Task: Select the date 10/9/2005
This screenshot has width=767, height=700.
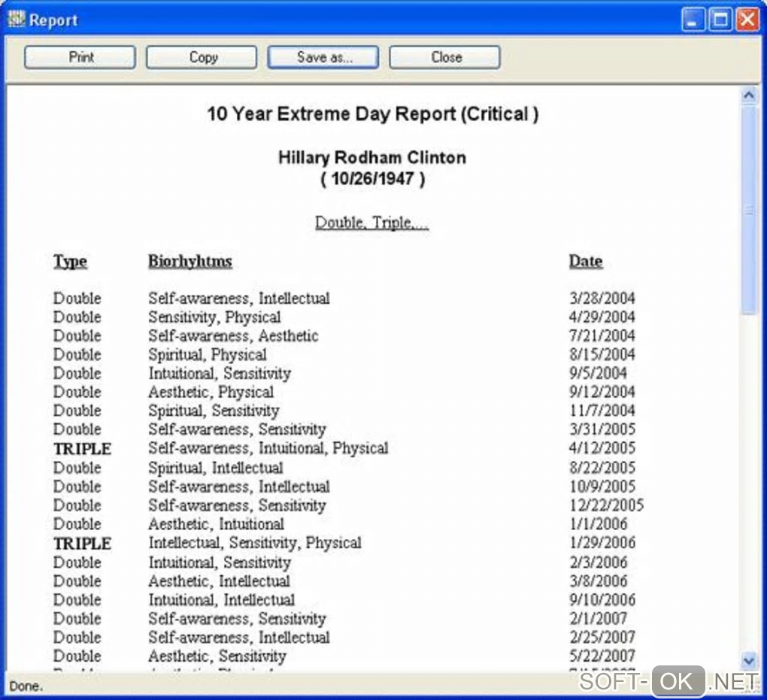Action: pyautogui.click(x=602, y=486)
